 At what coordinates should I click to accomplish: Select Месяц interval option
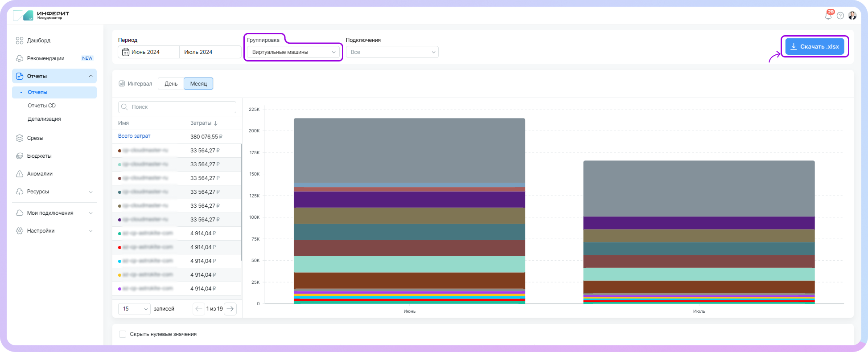198,84
